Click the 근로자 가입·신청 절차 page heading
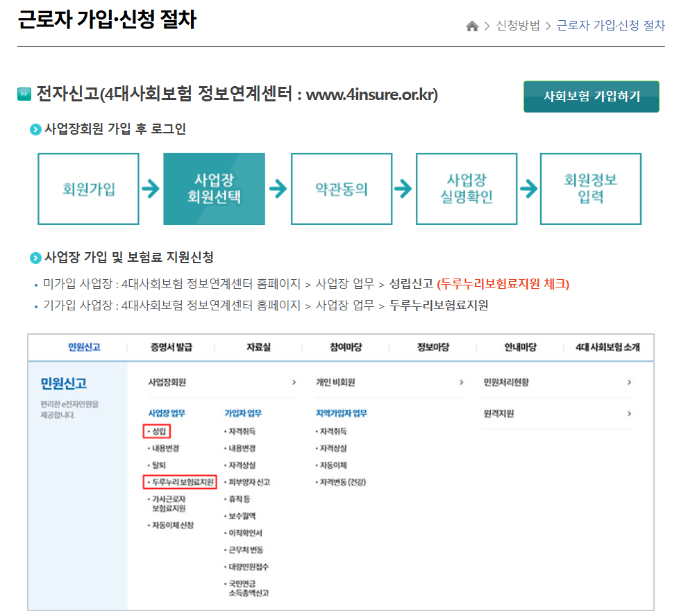 (107, 19)
